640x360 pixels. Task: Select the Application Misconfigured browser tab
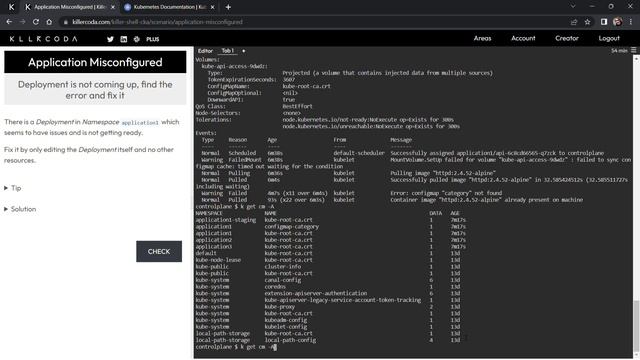click(69, 7)
